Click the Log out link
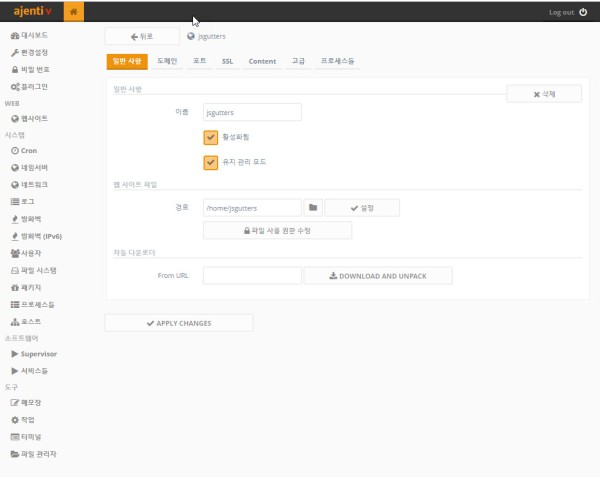 coord(561,13)
